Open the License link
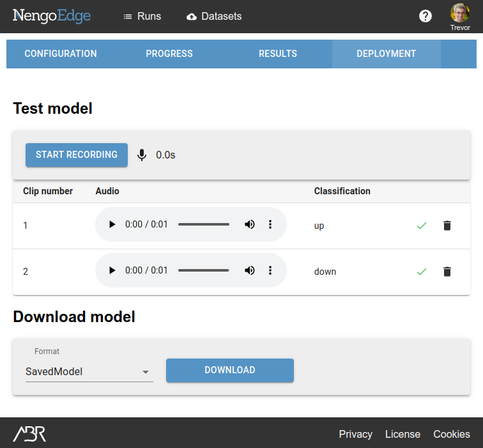 [x=402, y=434]
